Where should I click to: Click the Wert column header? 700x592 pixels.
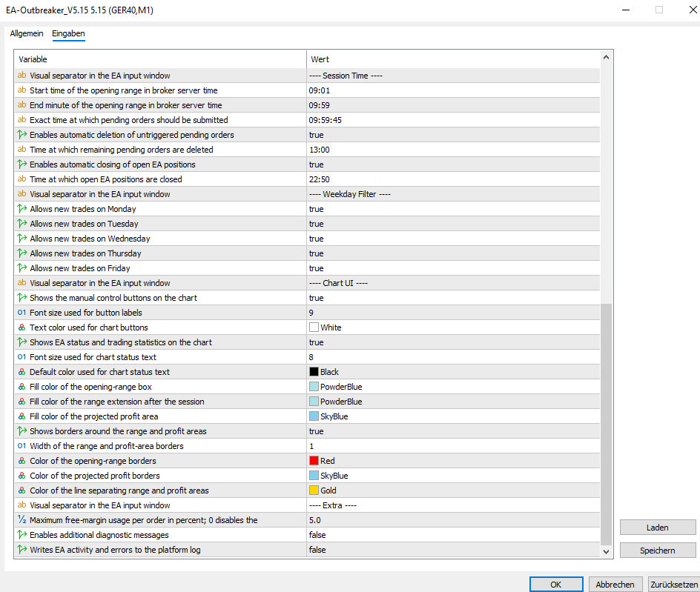point(453,59)
